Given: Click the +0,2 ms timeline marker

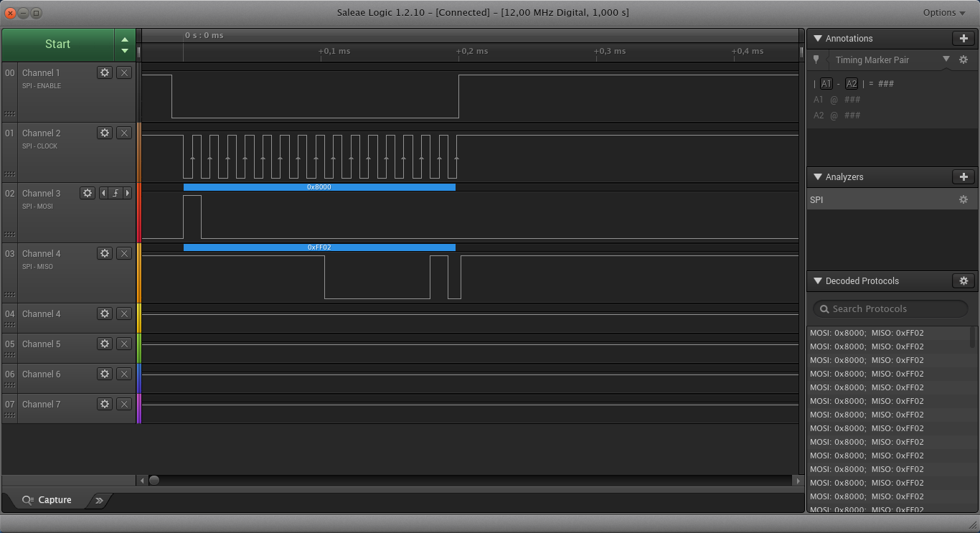Looking at the screenshot, I should pyautogui.click(x=472, y=51).
